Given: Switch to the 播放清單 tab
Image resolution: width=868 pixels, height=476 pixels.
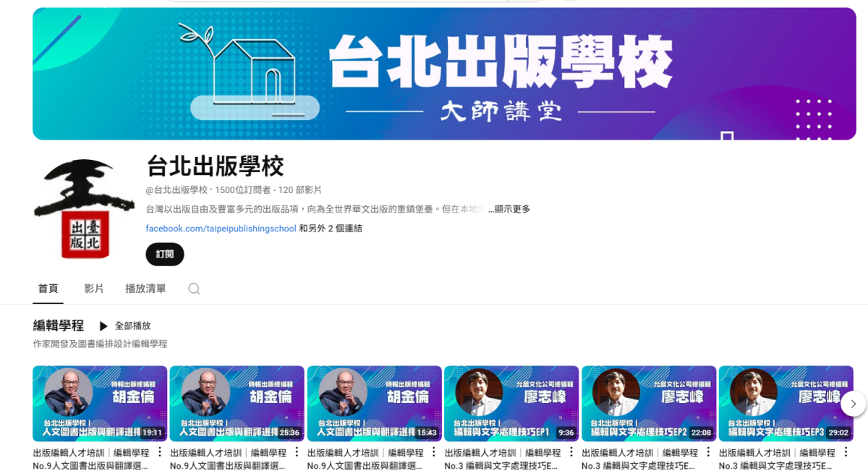Looking at the screenshot, I should point(145,289).
